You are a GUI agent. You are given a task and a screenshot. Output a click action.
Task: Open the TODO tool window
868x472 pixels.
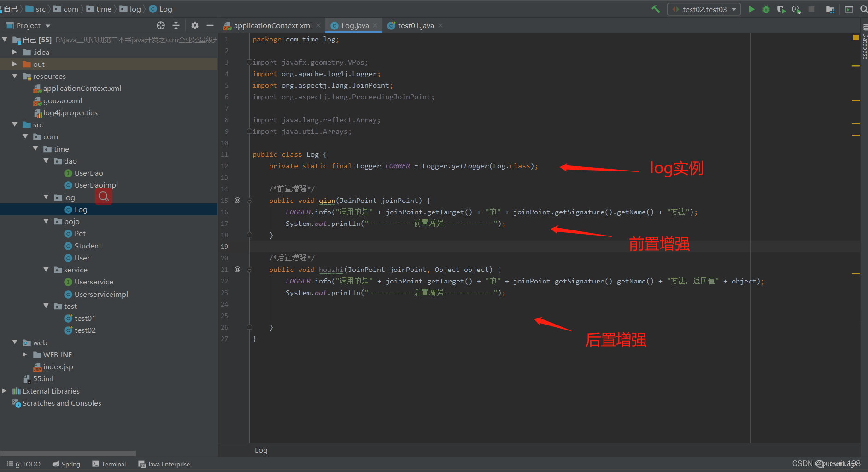coord(23,464)
